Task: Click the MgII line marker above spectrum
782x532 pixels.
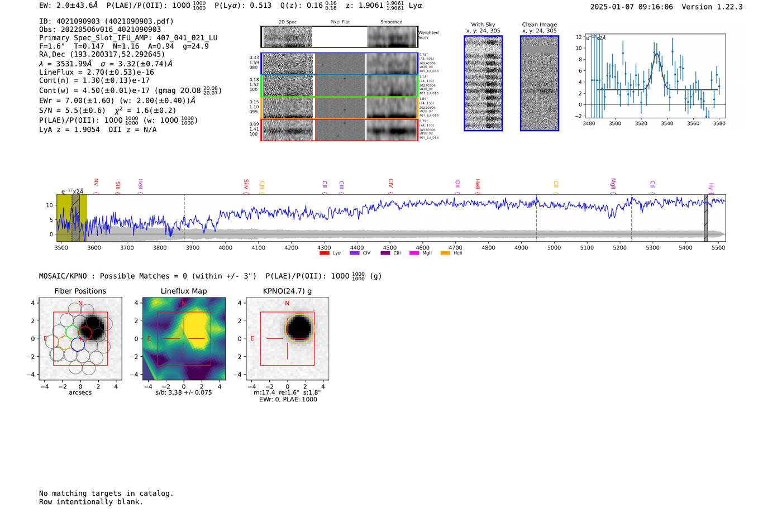Action: click(613, 186)
